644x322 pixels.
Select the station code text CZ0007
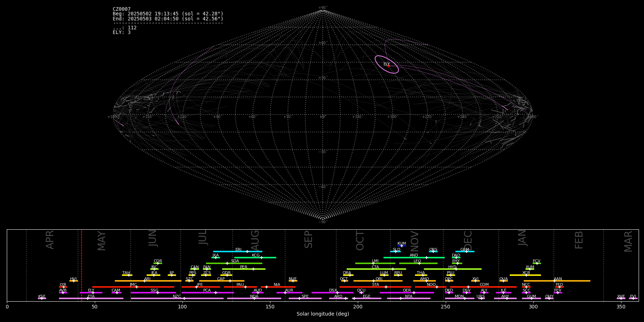[122, 9]
